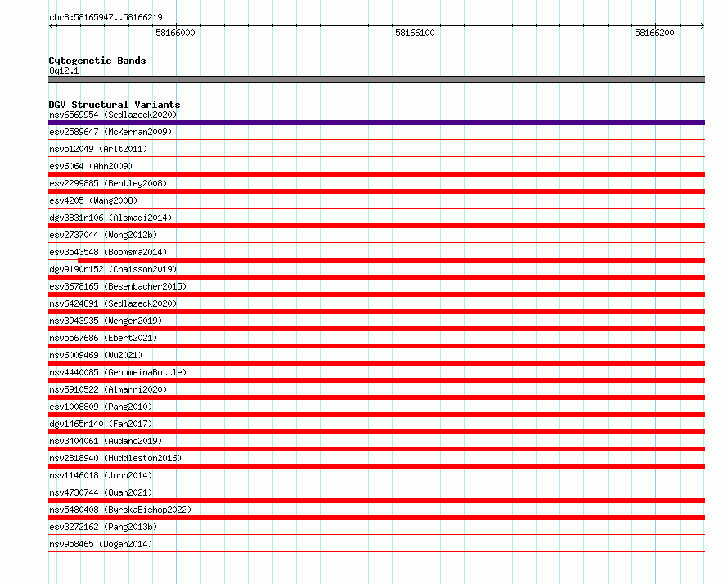Image resolution: width=728 pixels, height=584 pixels.
Task: Select variant nsv4440085 (GenomeinaBottle)
Action: pyautogui.click(x=118, y=372)
